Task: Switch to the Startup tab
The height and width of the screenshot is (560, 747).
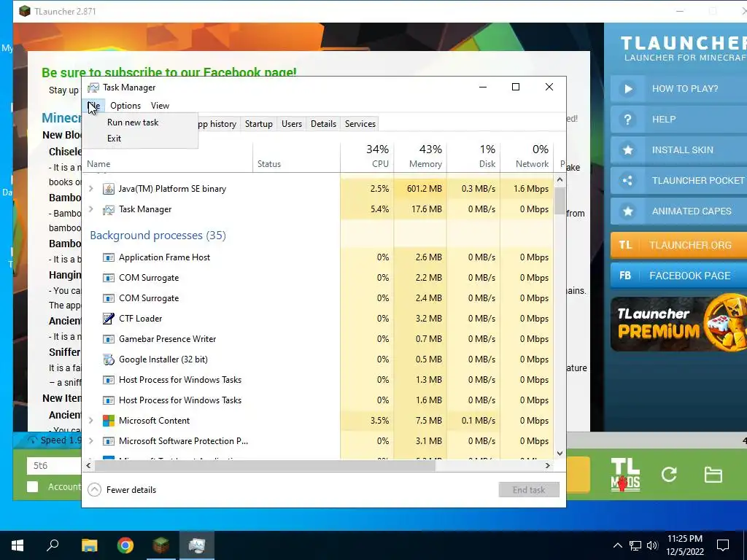Action: [x=259, y=124]
